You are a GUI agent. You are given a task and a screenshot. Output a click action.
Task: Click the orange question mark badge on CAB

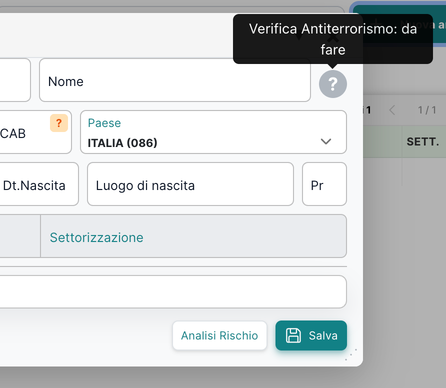pos(59,123)
